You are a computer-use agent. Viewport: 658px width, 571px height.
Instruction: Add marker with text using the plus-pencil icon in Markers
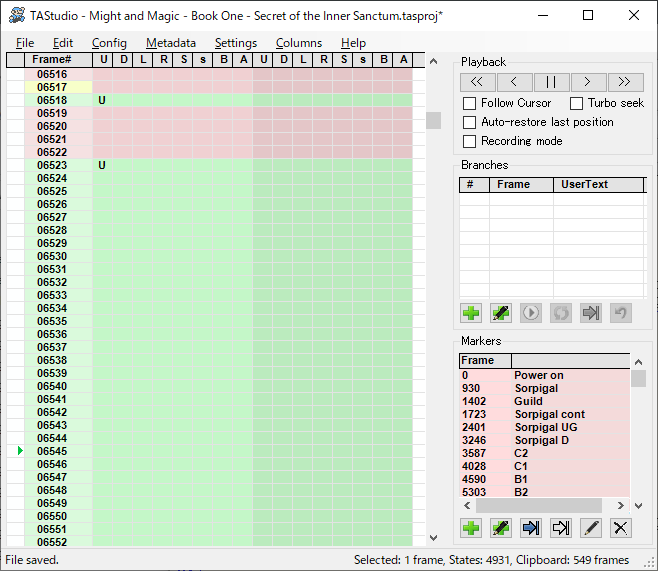coord(501,528)
